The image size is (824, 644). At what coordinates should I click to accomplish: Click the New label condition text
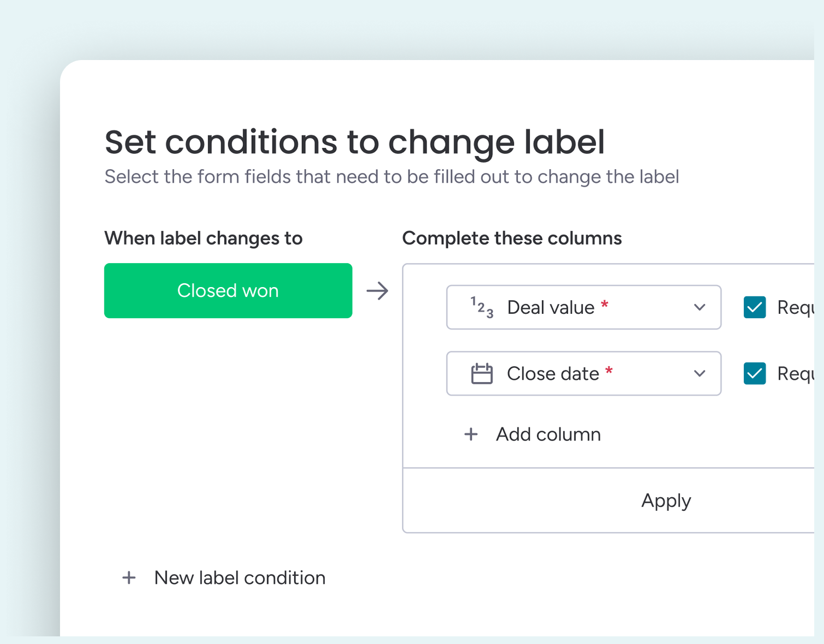[x=240, y=578]
